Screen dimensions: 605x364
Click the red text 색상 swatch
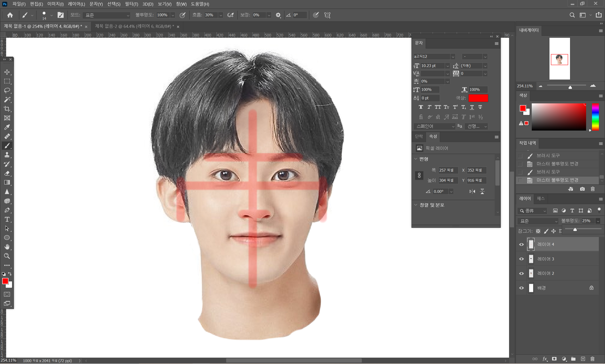(478, 98)
